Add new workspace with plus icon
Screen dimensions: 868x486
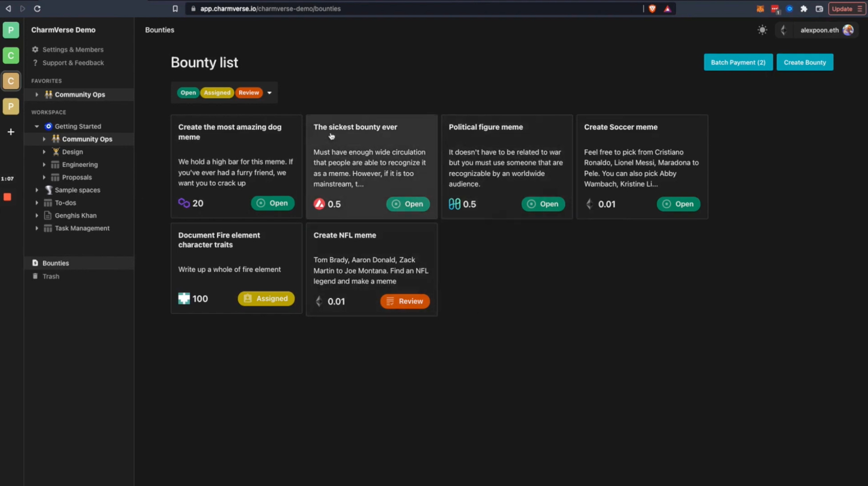(x=11, y=132)
